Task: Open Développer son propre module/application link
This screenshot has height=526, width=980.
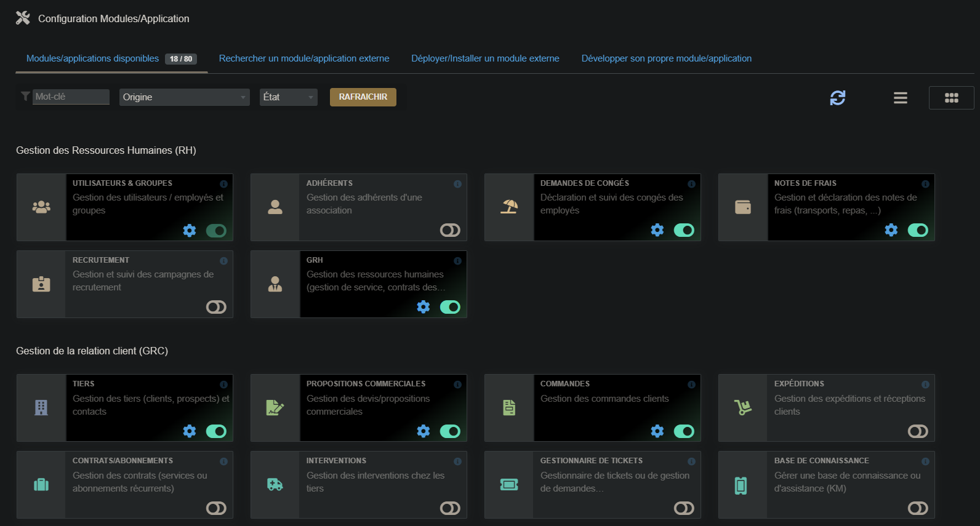Action: 666,58
